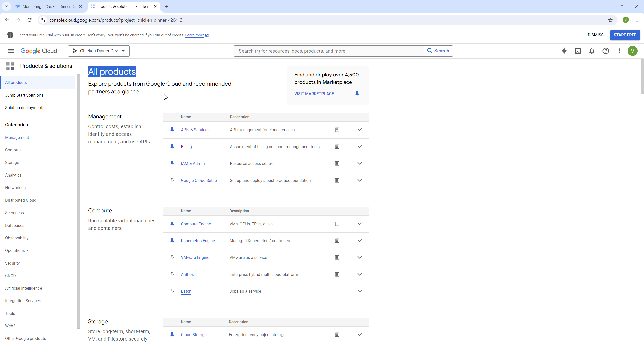Screen dimensions: 644x347
Task: Open the Gemini AI assistant sparkle icon
Action: click(x=564, y=51)
